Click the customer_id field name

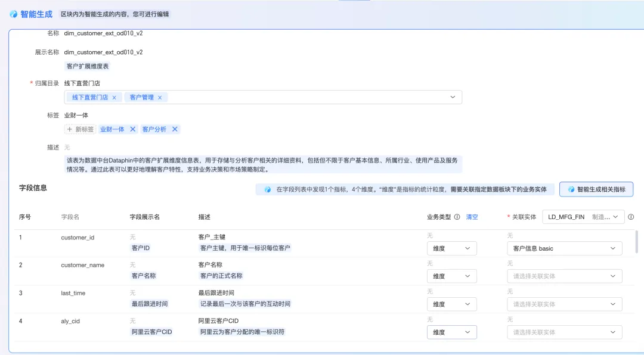point(78,238)
